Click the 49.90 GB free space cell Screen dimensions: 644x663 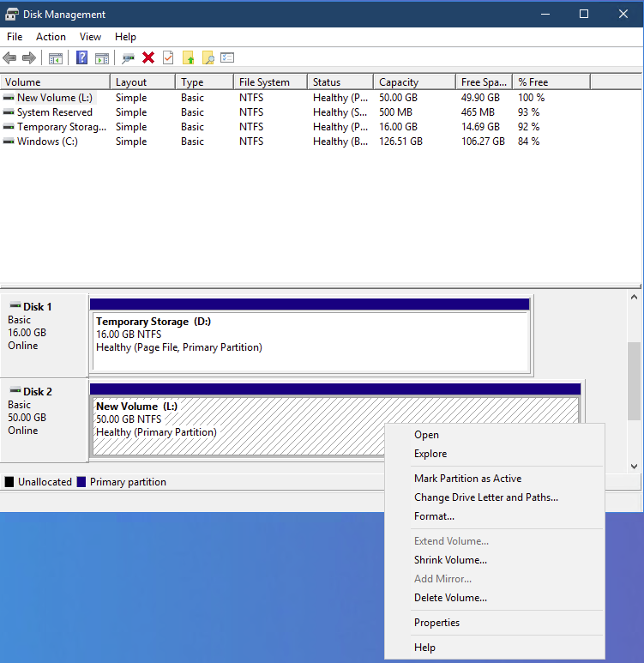coord(480,98)
